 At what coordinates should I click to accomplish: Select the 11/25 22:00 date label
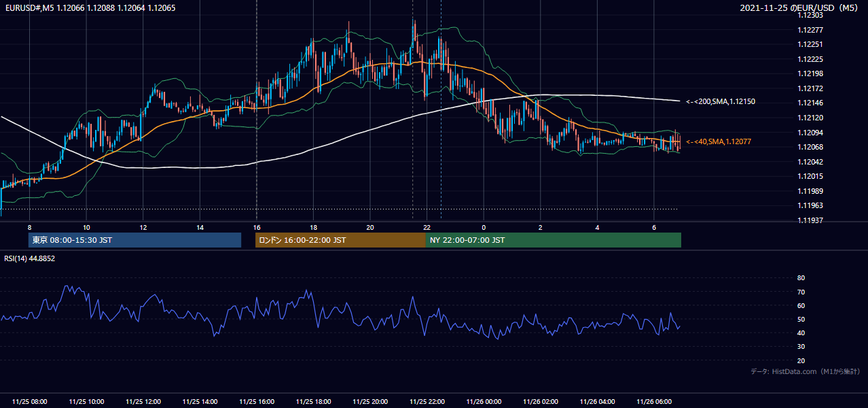427,402
